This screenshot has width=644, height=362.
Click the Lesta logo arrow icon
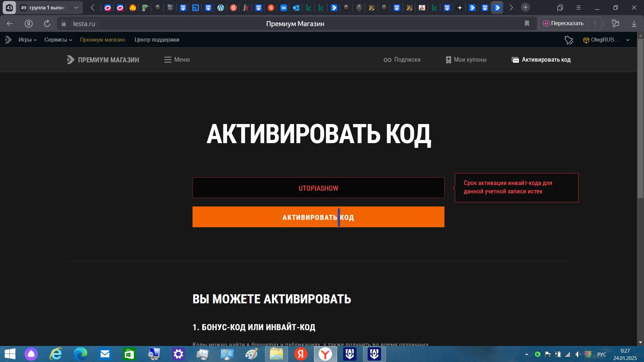pyautogui.click(x=8, y=40)
